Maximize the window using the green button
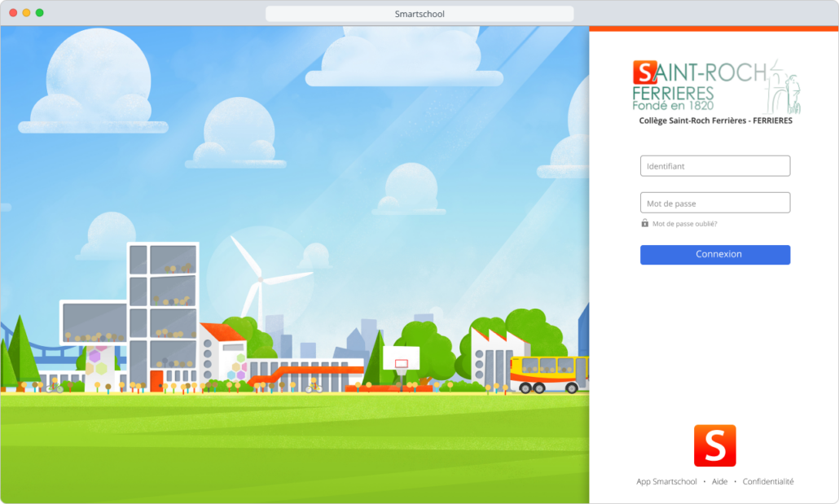 coord(40,13)
